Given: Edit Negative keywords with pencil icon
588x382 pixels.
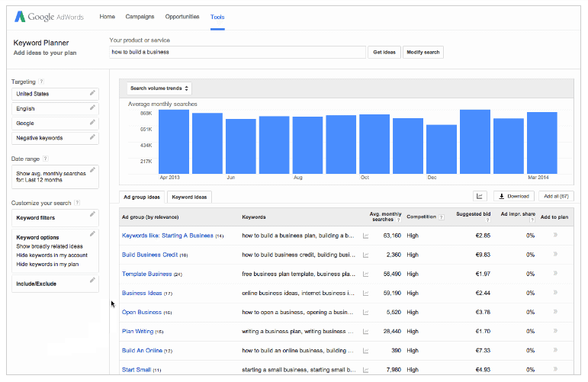Looking at the screenshot, I should pyautogui.click(x=92, y=137).
